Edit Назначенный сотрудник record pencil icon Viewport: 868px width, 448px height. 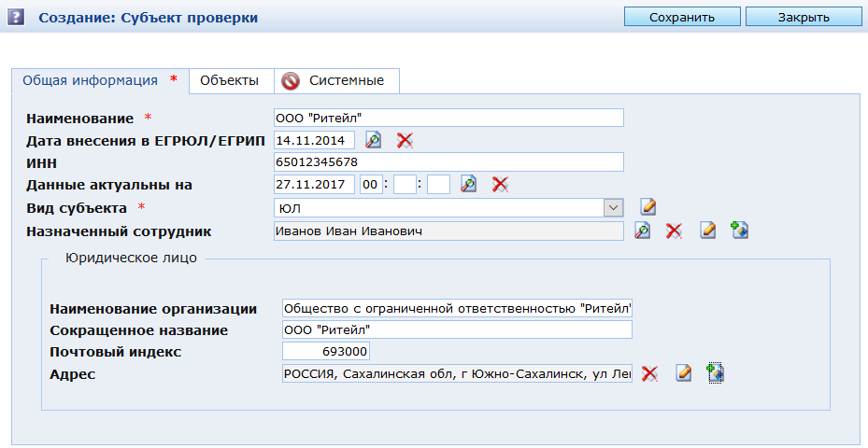click(x=708, y=231)
